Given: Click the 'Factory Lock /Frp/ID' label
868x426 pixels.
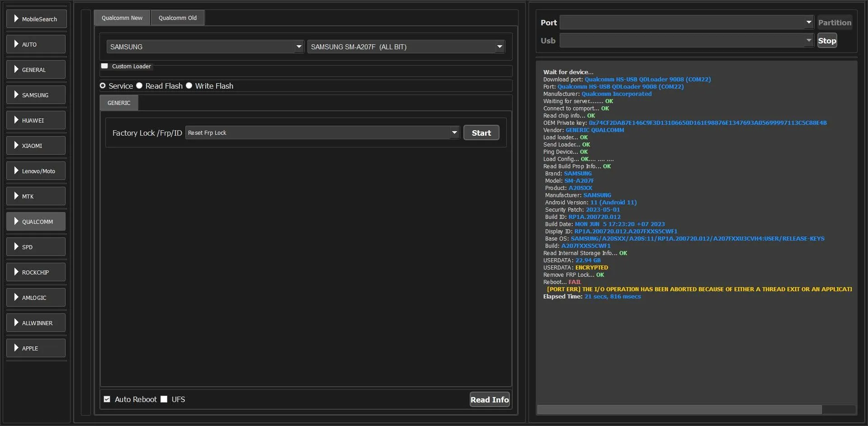Looking at the screenshot, I should pos(147,133).
